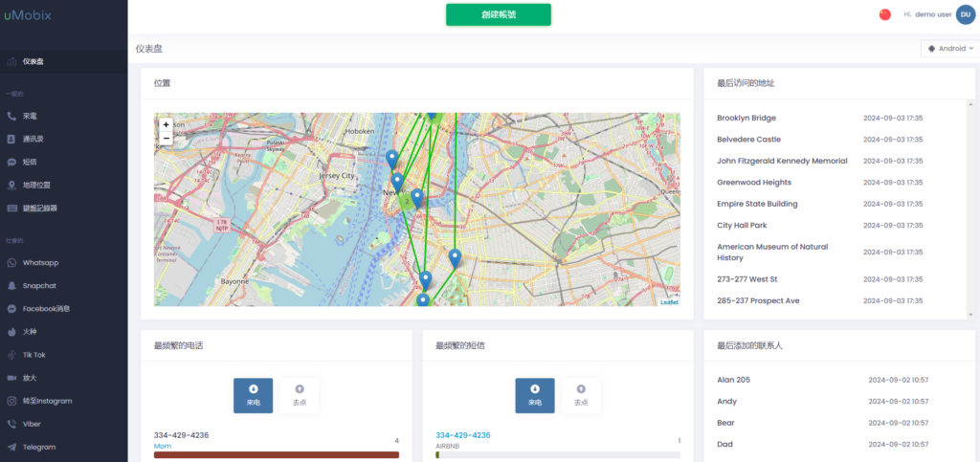The image size is (980, 462).
Task: Click the Instagram icon in sidebar
Action: point(11,401)
